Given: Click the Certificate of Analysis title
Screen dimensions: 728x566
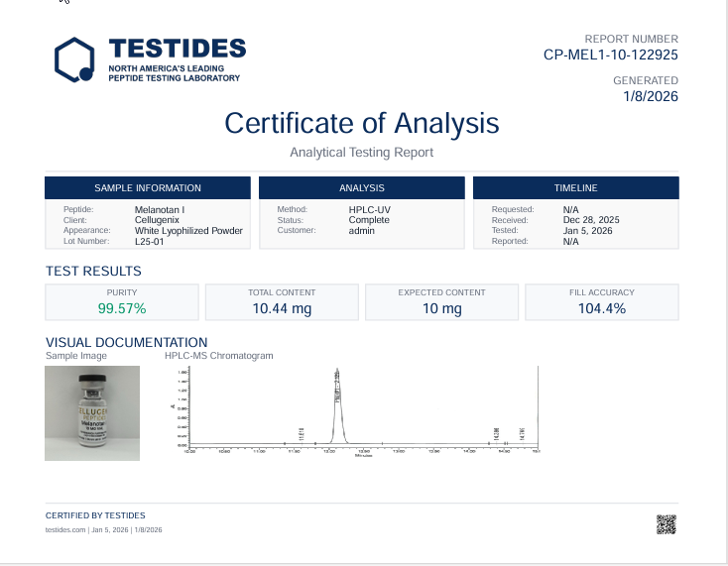Looking at the screenshot, I should coord(361,123).
